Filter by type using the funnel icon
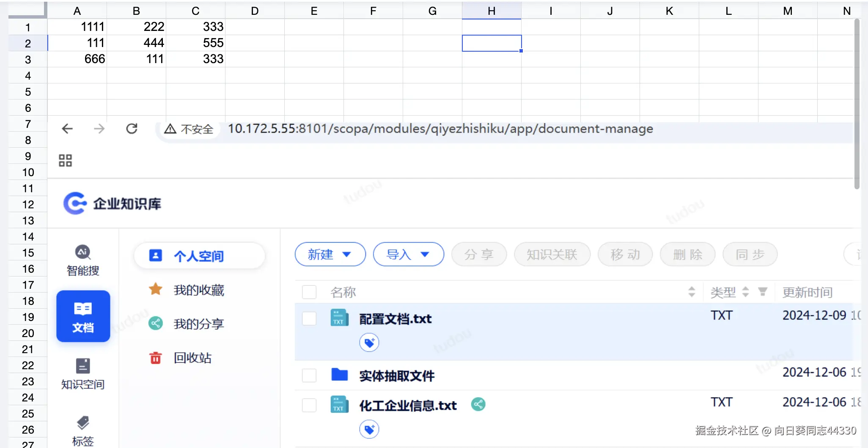The image size is (868, 448). [x=763, y=291]
